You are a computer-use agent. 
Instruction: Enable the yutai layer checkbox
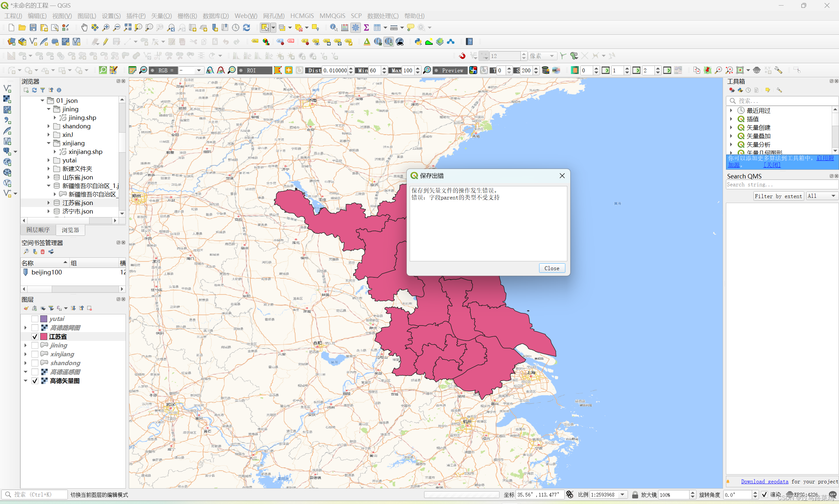pyautogui.click(x=35, y=319)
